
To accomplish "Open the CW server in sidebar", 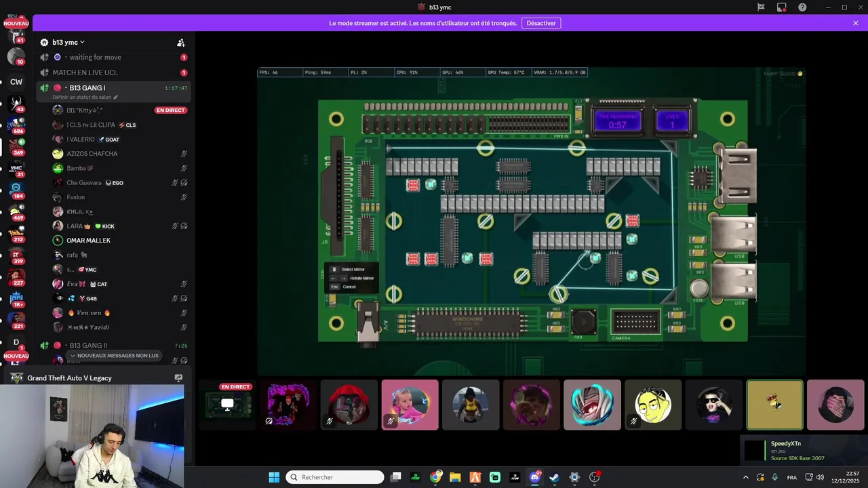I will [x=16, y=82].
